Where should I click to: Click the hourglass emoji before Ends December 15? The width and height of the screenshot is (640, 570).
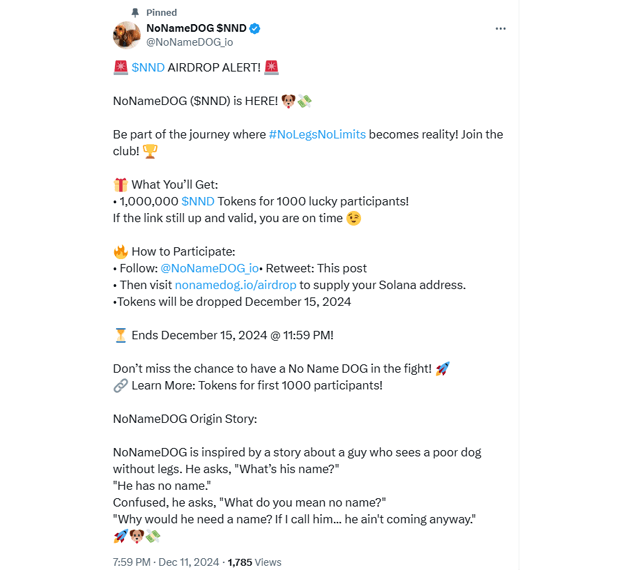120,336
